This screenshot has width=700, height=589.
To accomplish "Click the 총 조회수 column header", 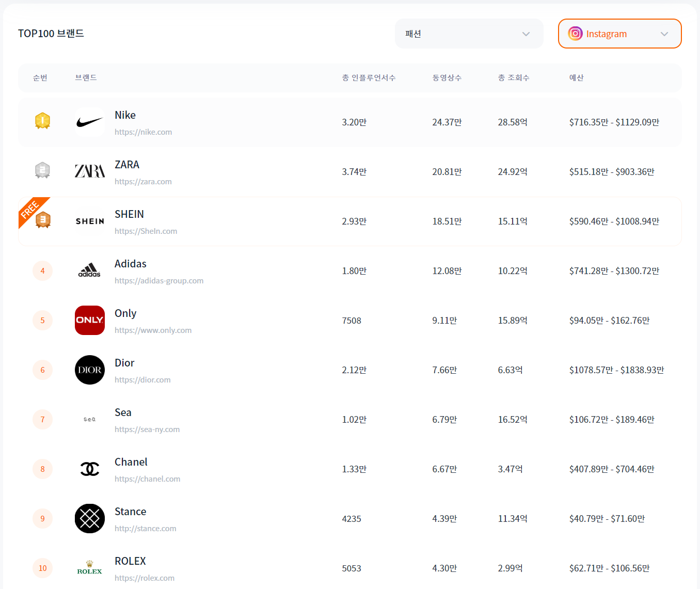I will tap(514, 77).
